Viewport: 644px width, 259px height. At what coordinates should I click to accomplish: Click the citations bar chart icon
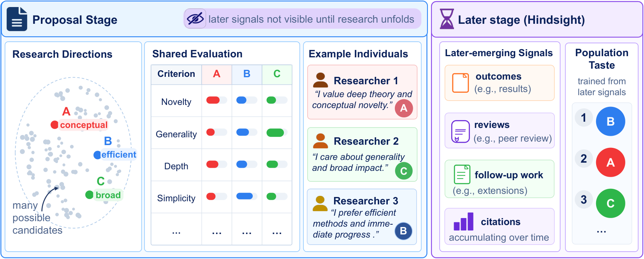tap(463, 222)
